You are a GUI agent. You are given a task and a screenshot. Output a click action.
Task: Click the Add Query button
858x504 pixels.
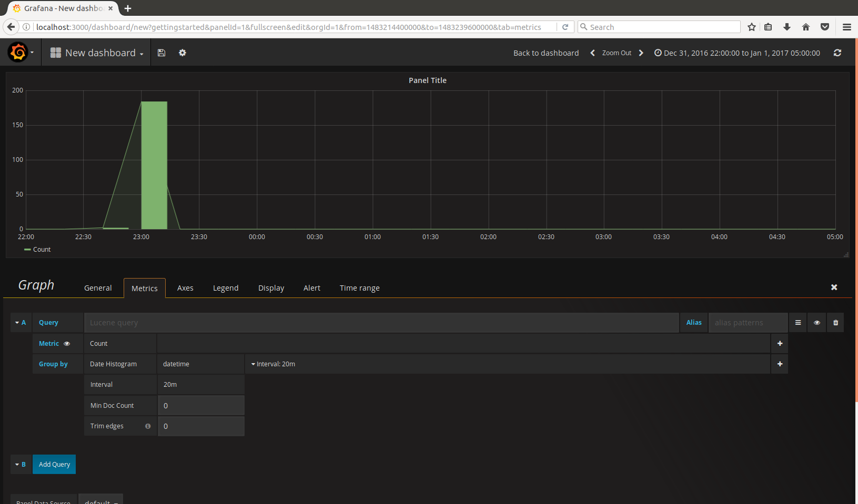(x=54, y=464)
